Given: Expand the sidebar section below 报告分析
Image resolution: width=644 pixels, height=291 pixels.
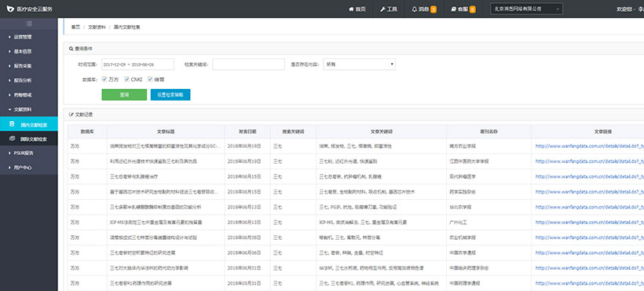Looking at the screenshot, I should point(29,95).
